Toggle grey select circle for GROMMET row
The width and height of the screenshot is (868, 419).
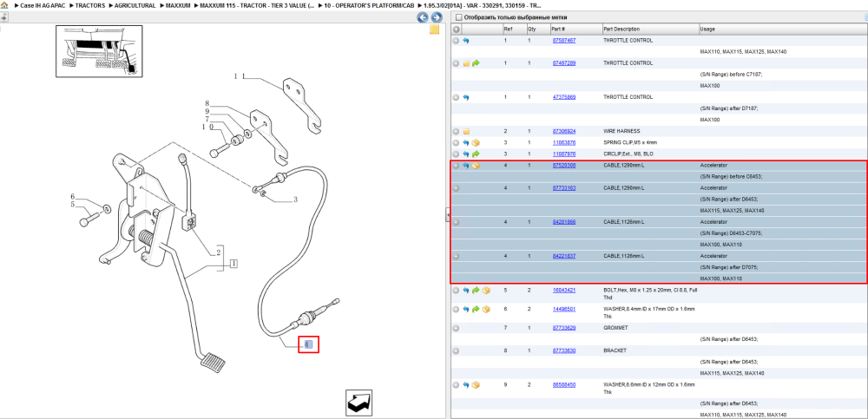[457, 328]
